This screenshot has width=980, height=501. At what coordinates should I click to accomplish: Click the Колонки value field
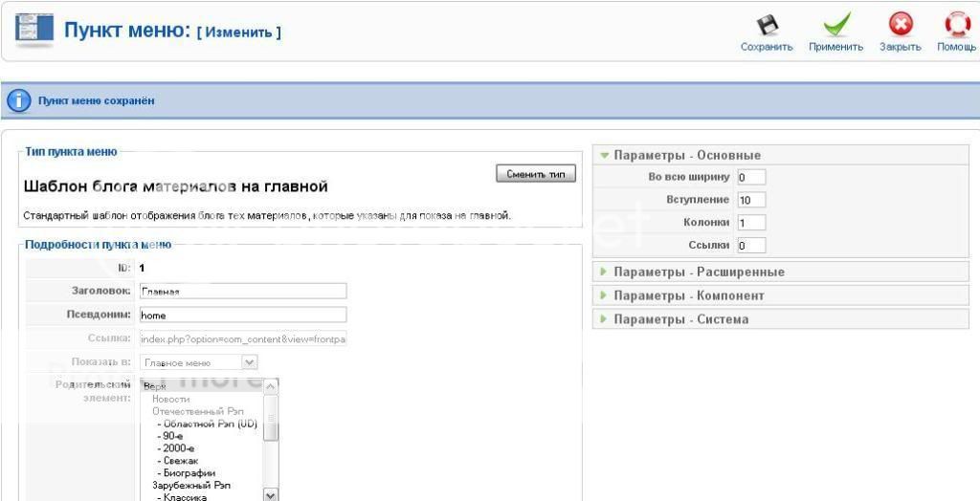pyautogui.click(x=750, y=223)
